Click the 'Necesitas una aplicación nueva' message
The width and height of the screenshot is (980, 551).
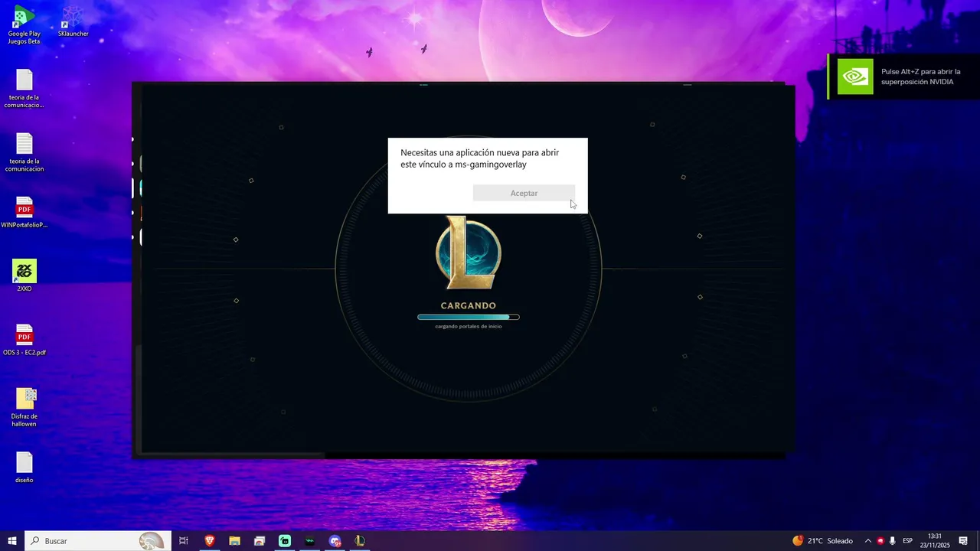[x=480, y=158]
